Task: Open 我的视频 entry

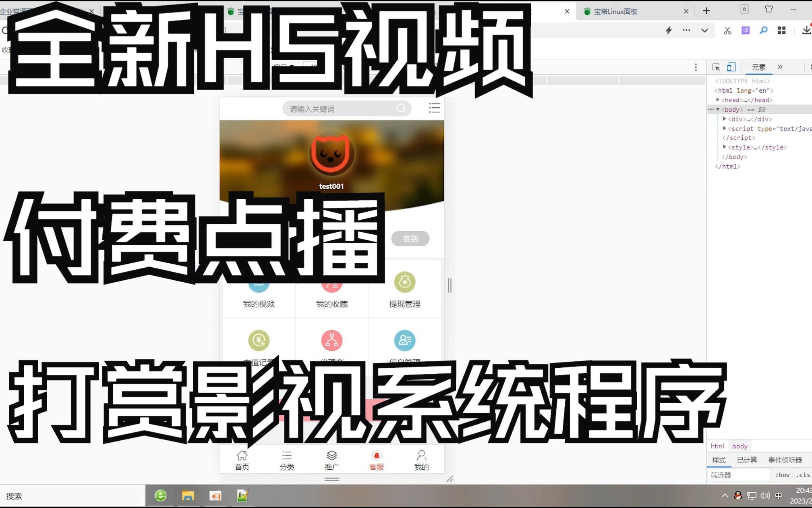Action: [x=259, y=304]
